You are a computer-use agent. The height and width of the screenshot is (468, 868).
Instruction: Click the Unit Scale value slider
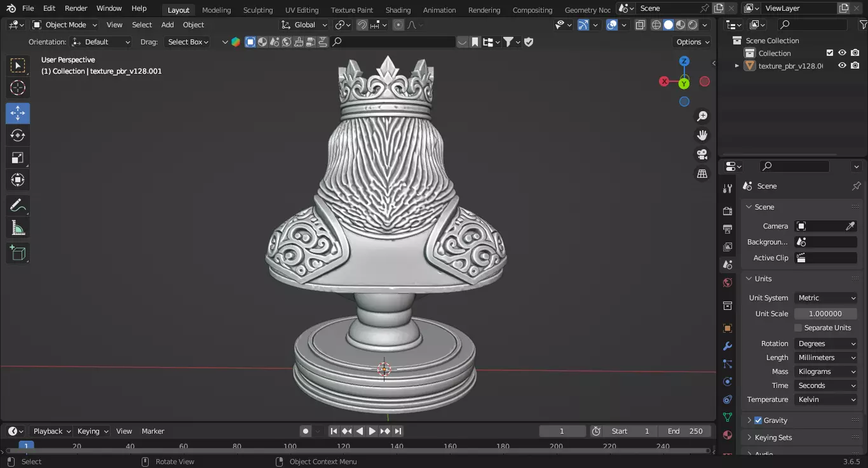(x=825, y=314)
